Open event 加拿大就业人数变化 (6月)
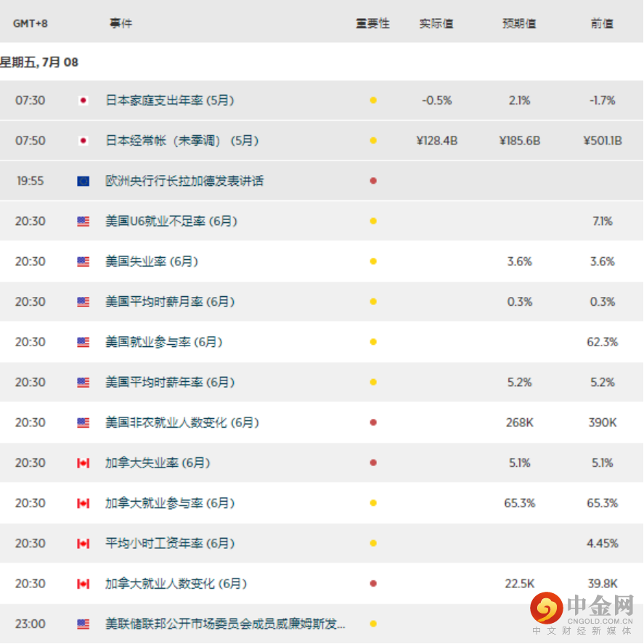The image size is (644, 644). [x=176, y=583]
